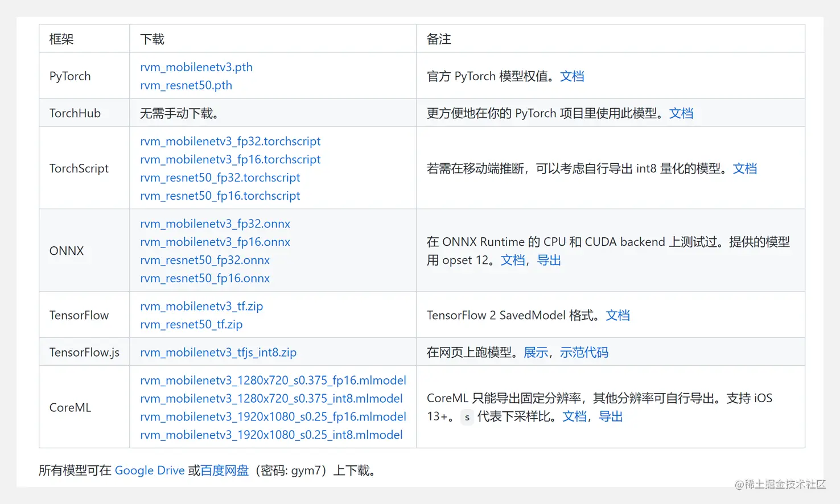Download rvm_mobilenetv3_fp16.onnx

(215, 242)
